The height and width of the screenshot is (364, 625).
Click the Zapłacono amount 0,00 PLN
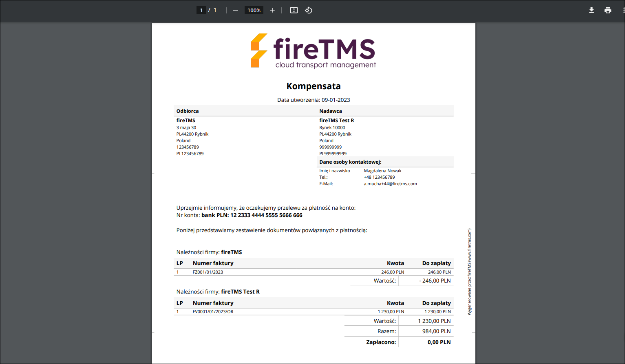[439, 342]
